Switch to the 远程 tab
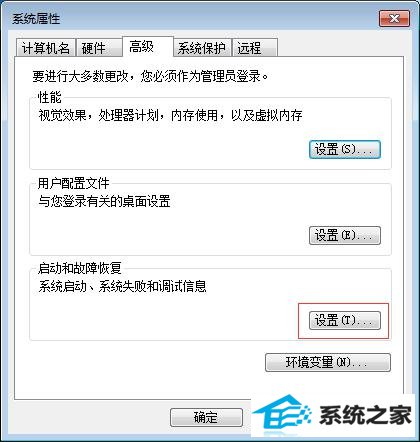Image resolution: width=420 pixels, height=442 pixels. 255,48
